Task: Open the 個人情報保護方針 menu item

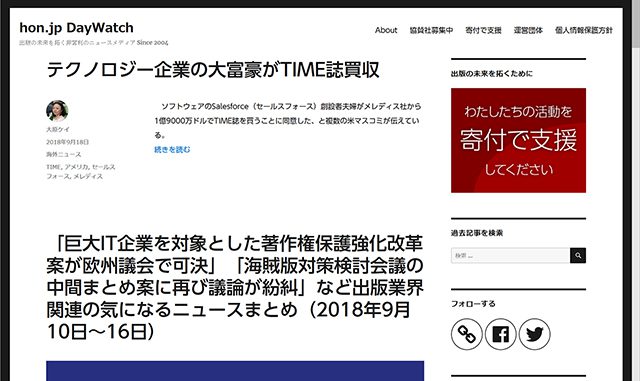Action: [x=584, y=30]
